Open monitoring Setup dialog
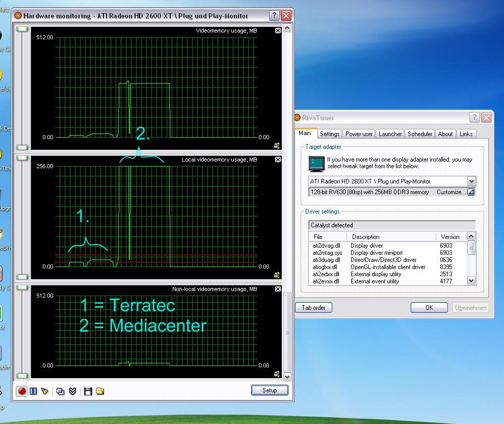This screenshot has width=504, height=424. [270, 390]
